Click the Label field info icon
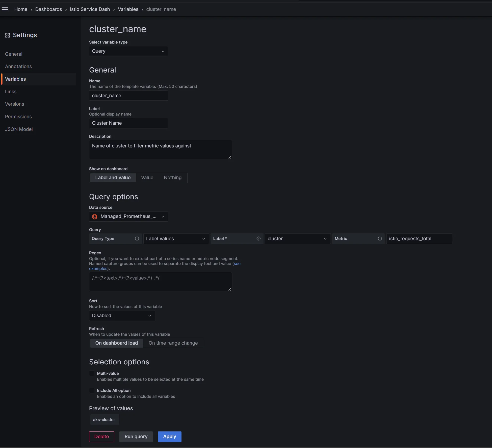Viewport: 492px width, 448px height. pyautogui.click(x=259, y=239)
